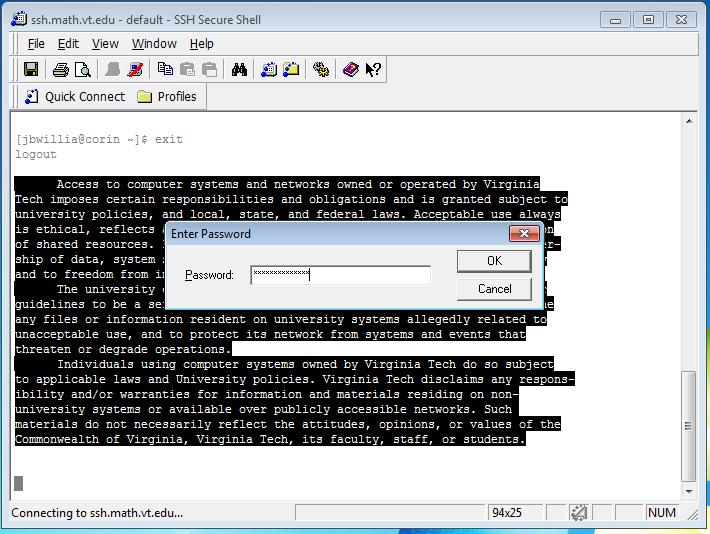Click the 'Password:' label in the dialog

[209, 275]
